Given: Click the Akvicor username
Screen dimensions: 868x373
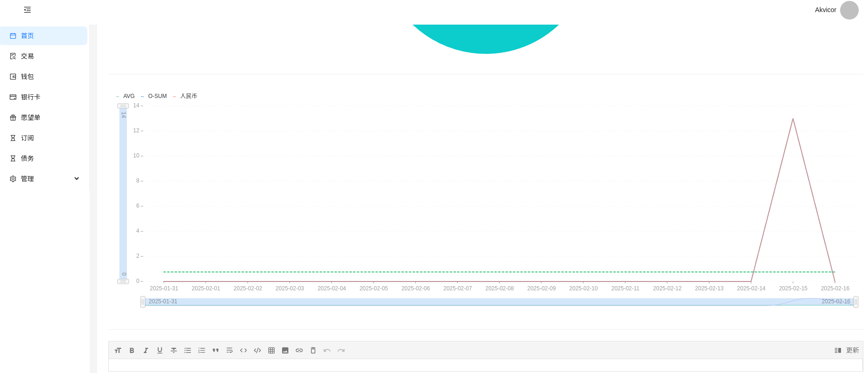Looking at the screenshot, I should (x=825, y=10).
